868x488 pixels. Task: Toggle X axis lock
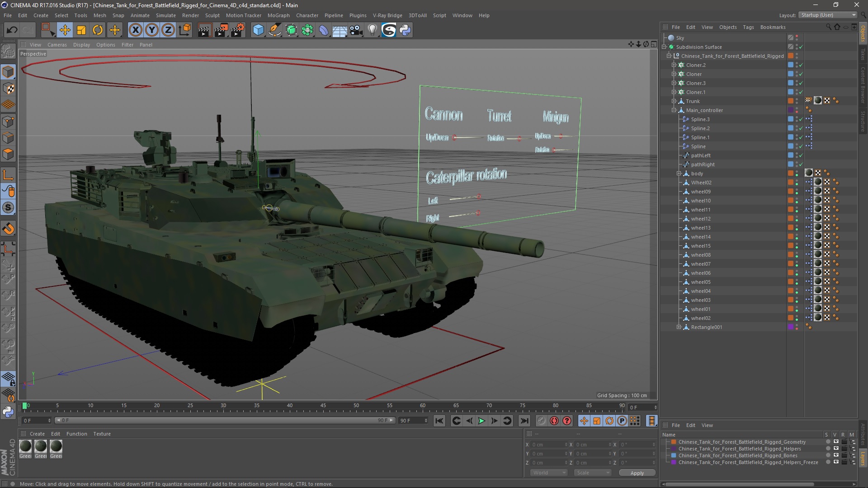click(x=135, y=30)
